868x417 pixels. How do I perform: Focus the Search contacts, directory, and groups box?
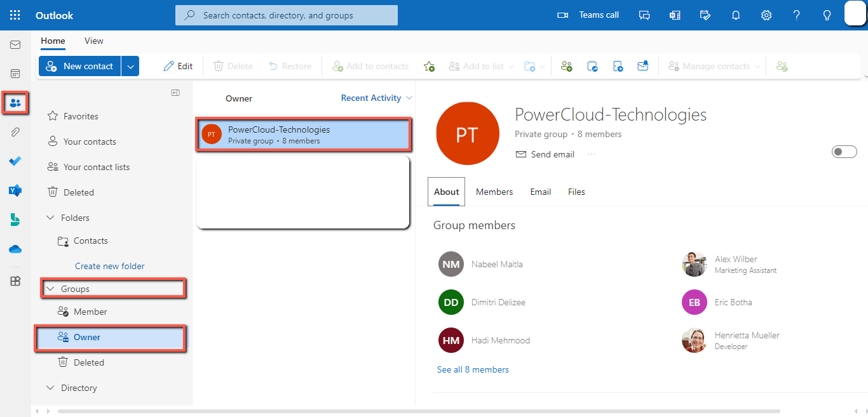(x=287, y=15)
